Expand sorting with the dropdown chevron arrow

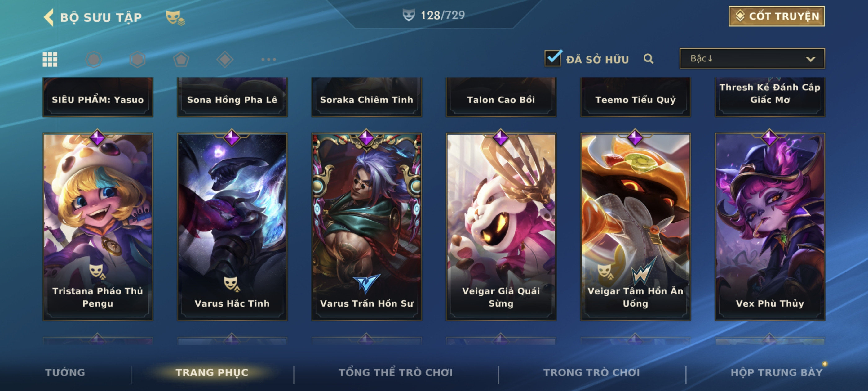pos(810,59)
